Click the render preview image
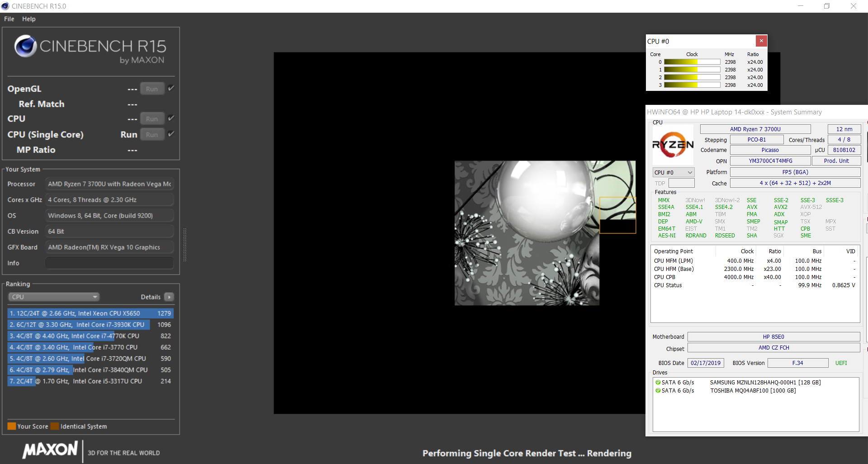The image size is (868, 464). click(x=545, y=233)
